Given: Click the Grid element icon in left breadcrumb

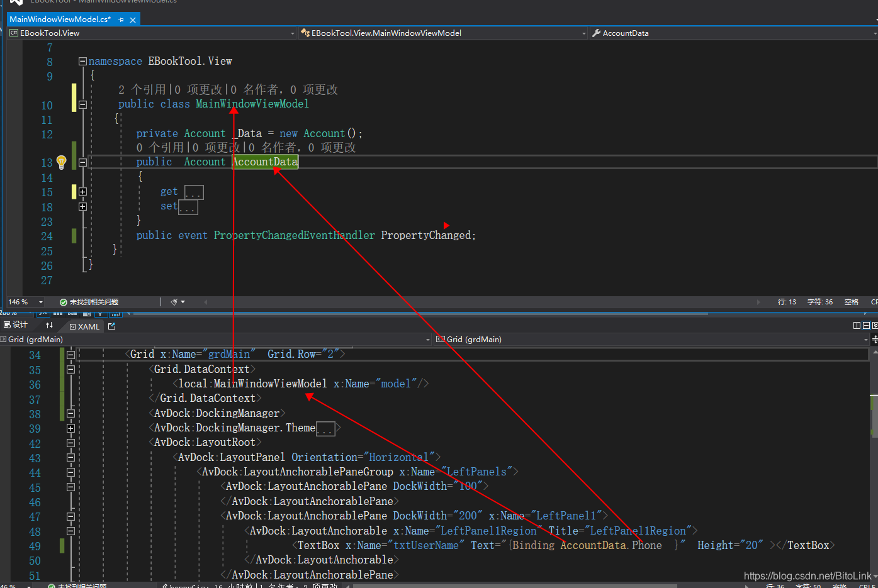Looking at the screenshot, I should 3,340.
